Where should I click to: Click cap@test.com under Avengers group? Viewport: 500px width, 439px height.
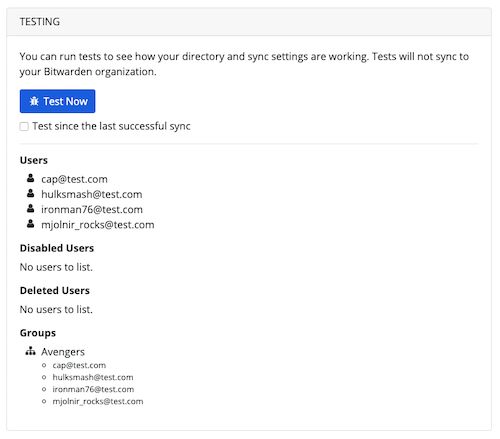pos(79,365)
